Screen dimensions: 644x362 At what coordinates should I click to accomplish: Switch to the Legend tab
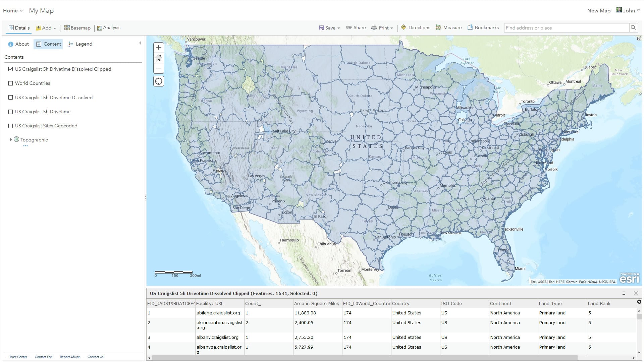[x=80, y=44]
